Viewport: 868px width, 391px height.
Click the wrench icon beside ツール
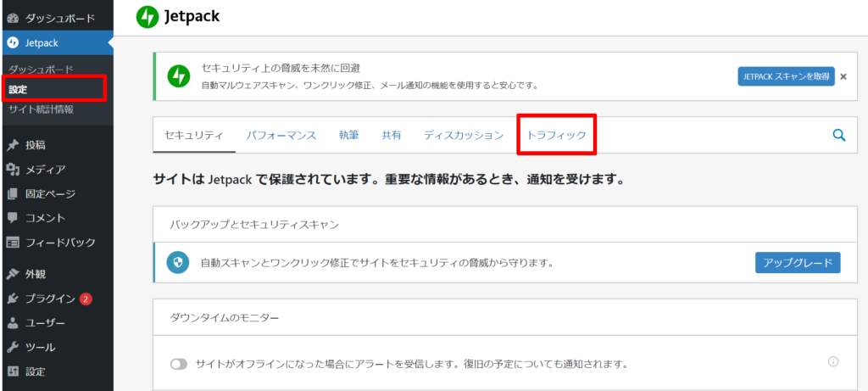coord(13,348)
